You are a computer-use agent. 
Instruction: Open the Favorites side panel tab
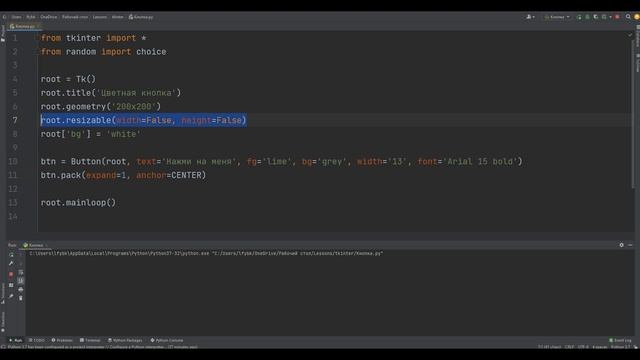(x=3, y=322)
